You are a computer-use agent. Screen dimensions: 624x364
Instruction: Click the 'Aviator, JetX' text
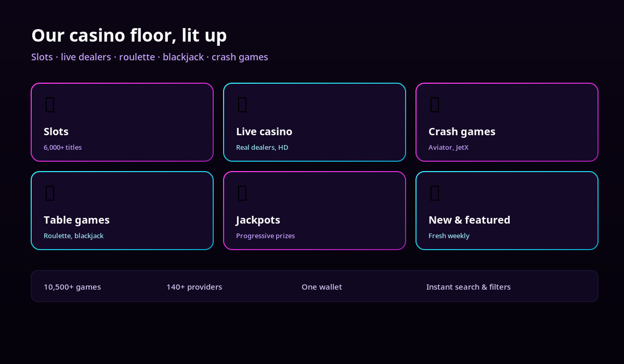tap(448, 148)
